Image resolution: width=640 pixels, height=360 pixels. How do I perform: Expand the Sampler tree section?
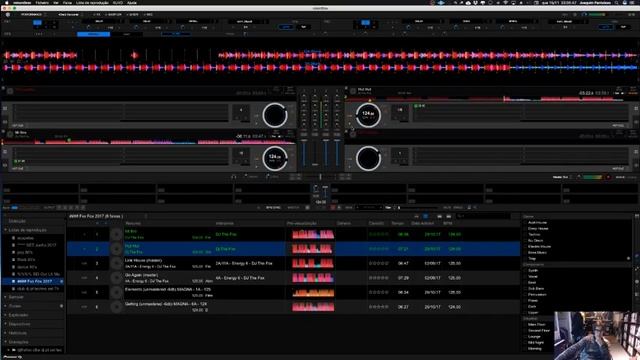click(x=5, y=297)
